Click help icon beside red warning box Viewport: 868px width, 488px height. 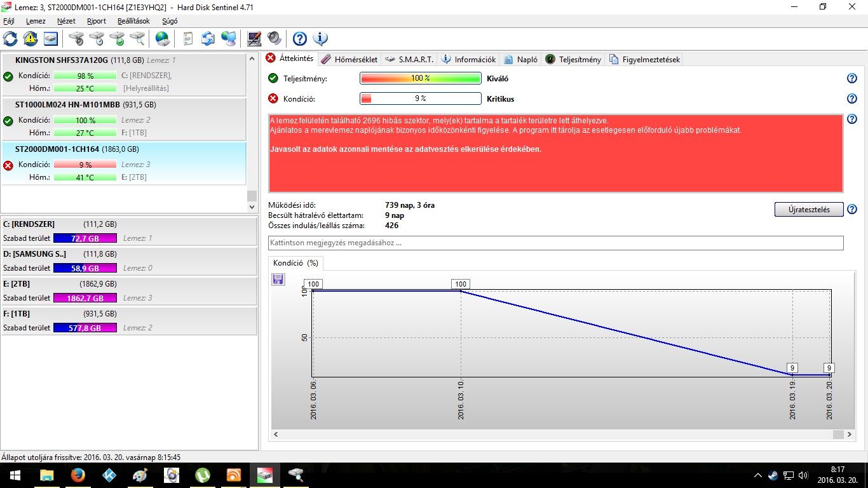click(852, 119)
